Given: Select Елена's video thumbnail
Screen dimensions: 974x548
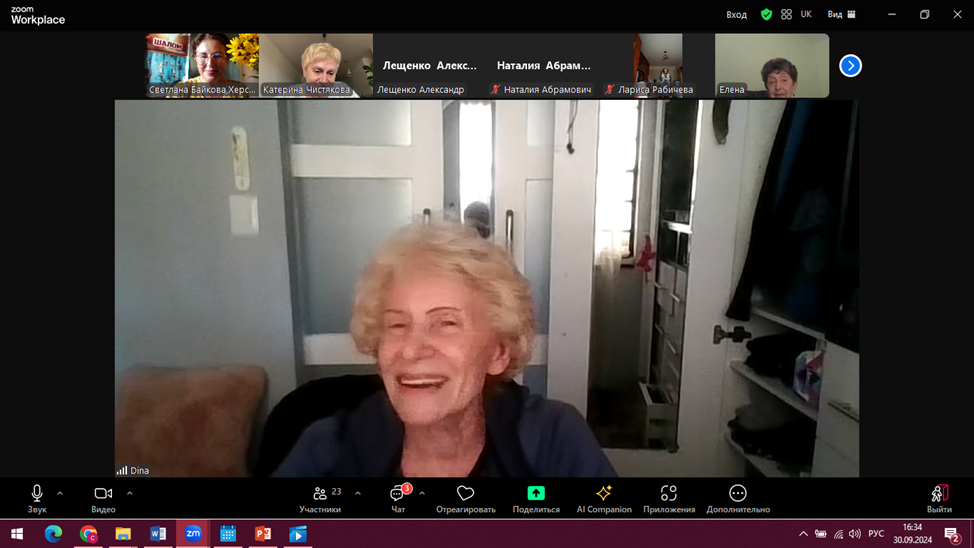Looking at the screenshot, I should tap(771, 66).
